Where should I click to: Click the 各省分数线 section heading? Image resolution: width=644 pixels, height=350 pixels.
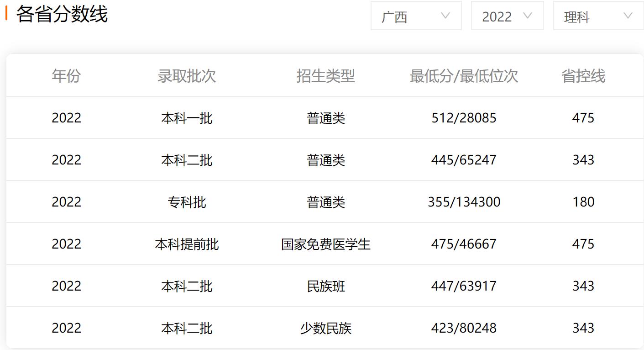point(62,15)
